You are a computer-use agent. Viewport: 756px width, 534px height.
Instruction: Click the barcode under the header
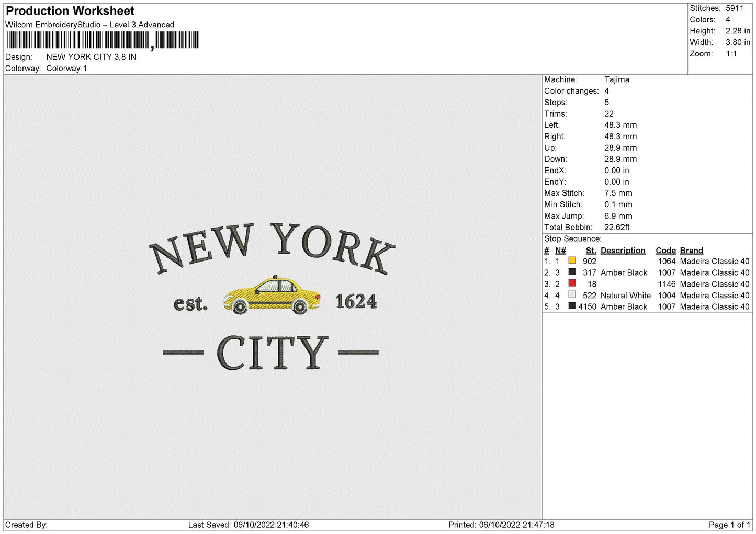103,40
